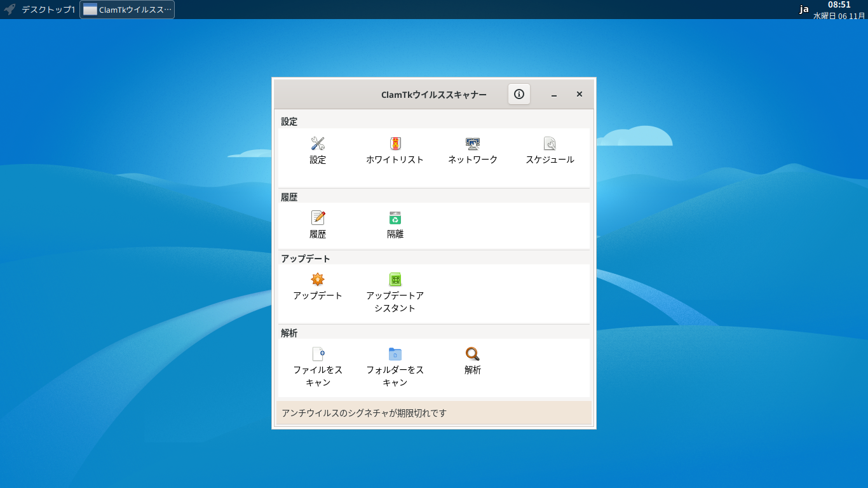The height and width of the screenshot is (488, 868).
Task: Open the ネットワーク network icon
Action: pyautogui.click(x=473, y=144)
